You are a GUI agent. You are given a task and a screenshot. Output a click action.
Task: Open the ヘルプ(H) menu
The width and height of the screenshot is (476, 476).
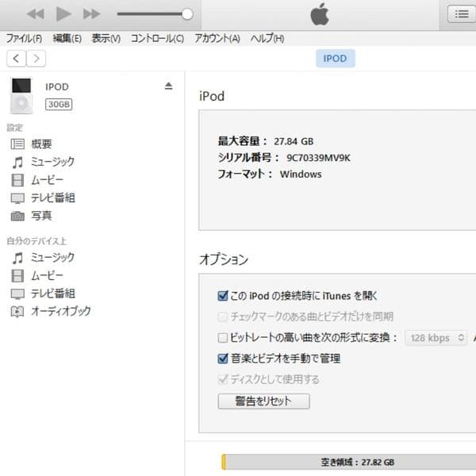[x=267, y=39]
